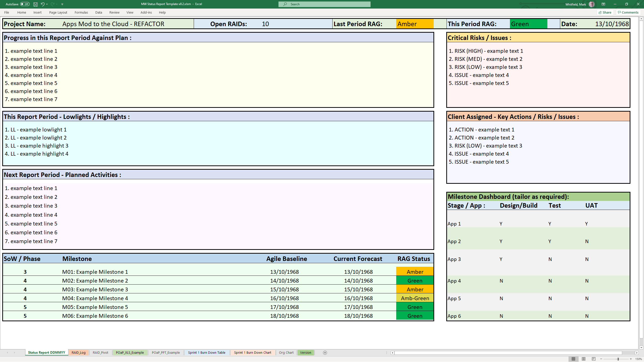Select the RAID_Log sheet tab

[x=78, y=353]
